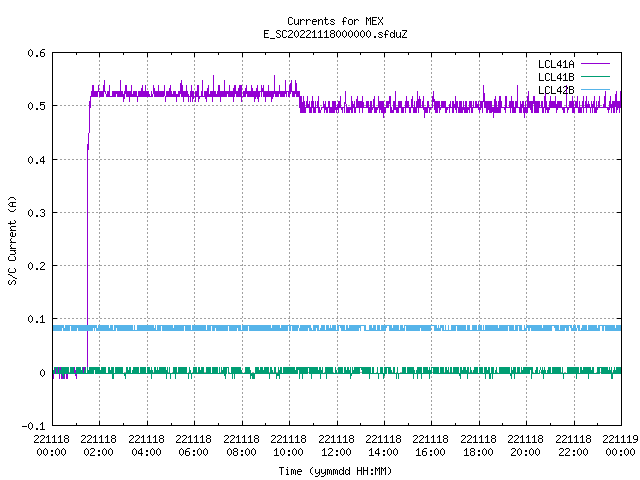640x480 pixels.
Task: Click the '221118 18:00' x-axis tick label
Action: tap(478, 446)
